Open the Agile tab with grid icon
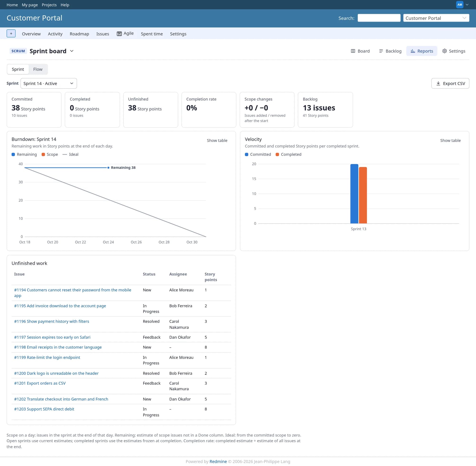Image resolution: width=476 pixels, height=466 pixels. [x=125, y=34]
